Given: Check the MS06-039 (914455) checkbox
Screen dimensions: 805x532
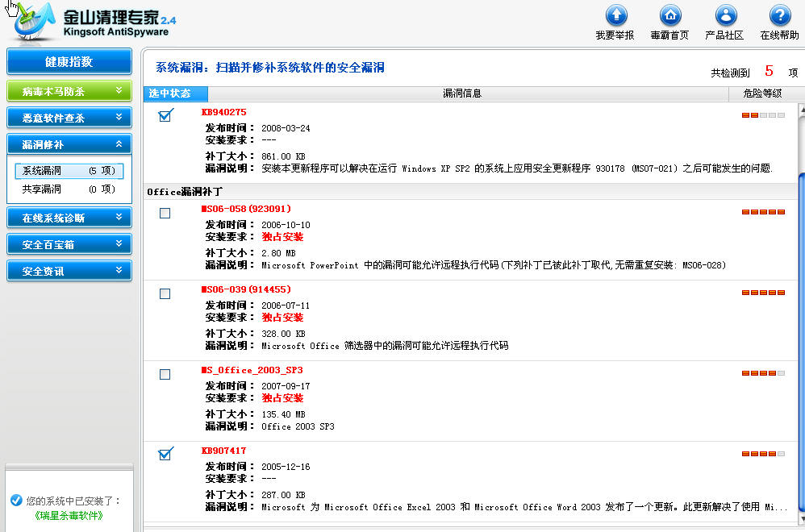Looking at the screenshot, I should (165, 294).
